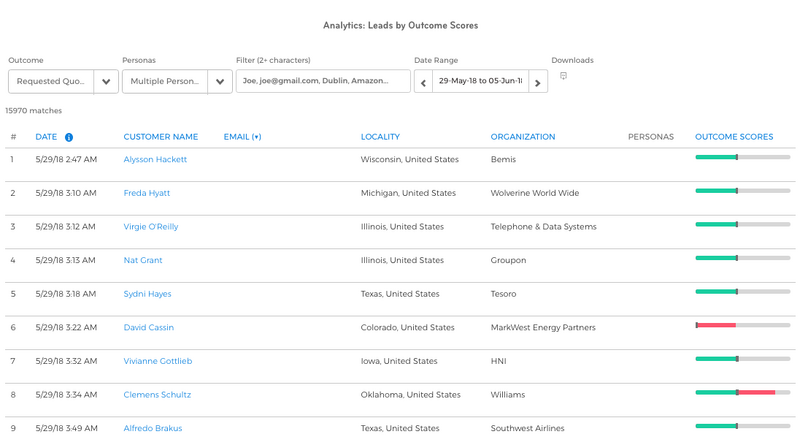This screenshot has width=800, height=445.
Task: Open Alysson Hackett's lead profile
Action: click(155, 159)
